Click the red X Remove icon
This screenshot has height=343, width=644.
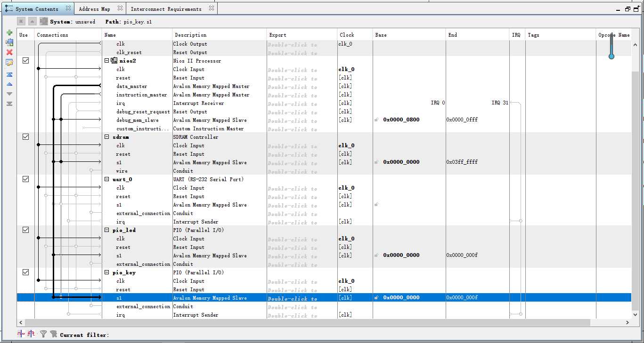(9, 52)
